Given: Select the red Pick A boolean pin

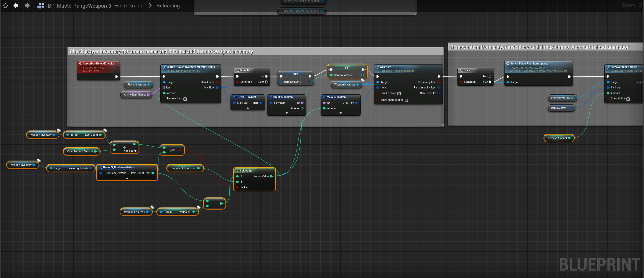Looking at the screenshot, I should [238, 187].
